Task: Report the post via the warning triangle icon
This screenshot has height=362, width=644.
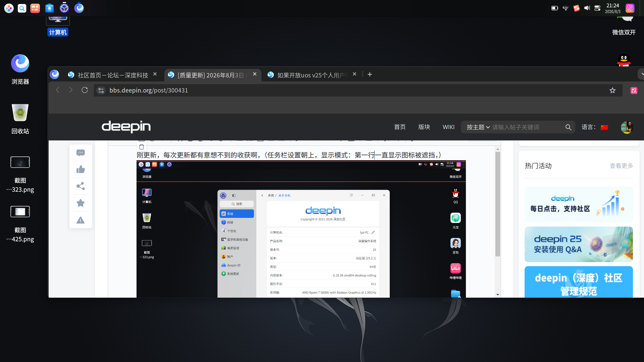Action: pyautogui.click(x=80, y=220)
